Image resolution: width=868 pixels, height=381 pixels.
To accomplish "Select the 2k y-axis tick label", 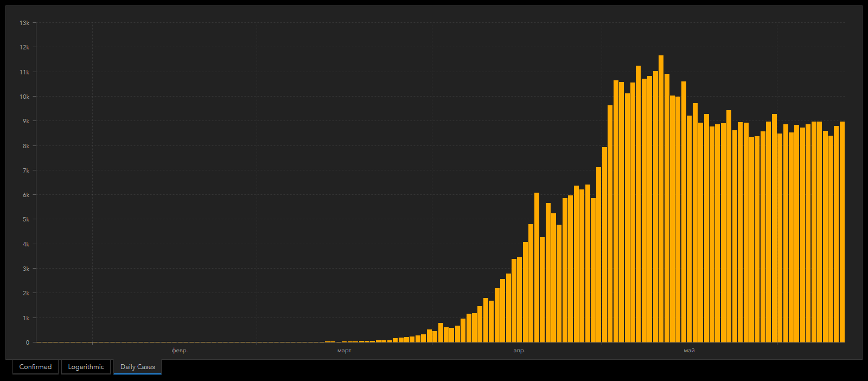I will tap(25, 293).
